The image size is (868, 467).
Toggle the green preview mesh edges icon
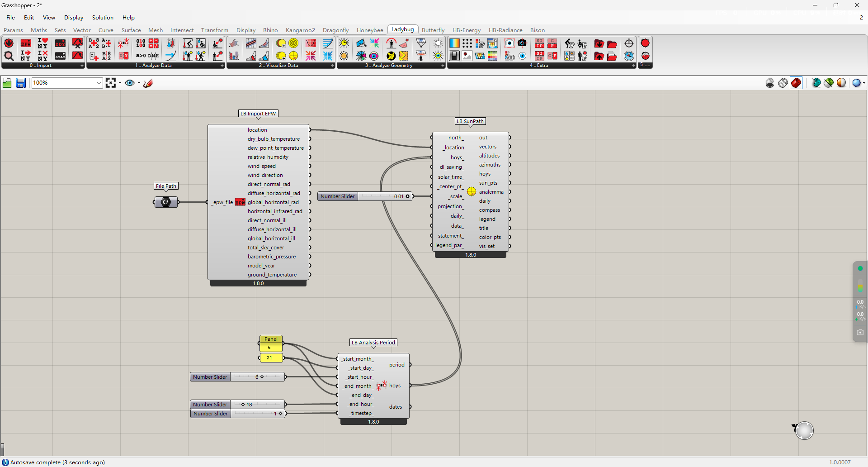pyautogui.click(x=829, y=83)
